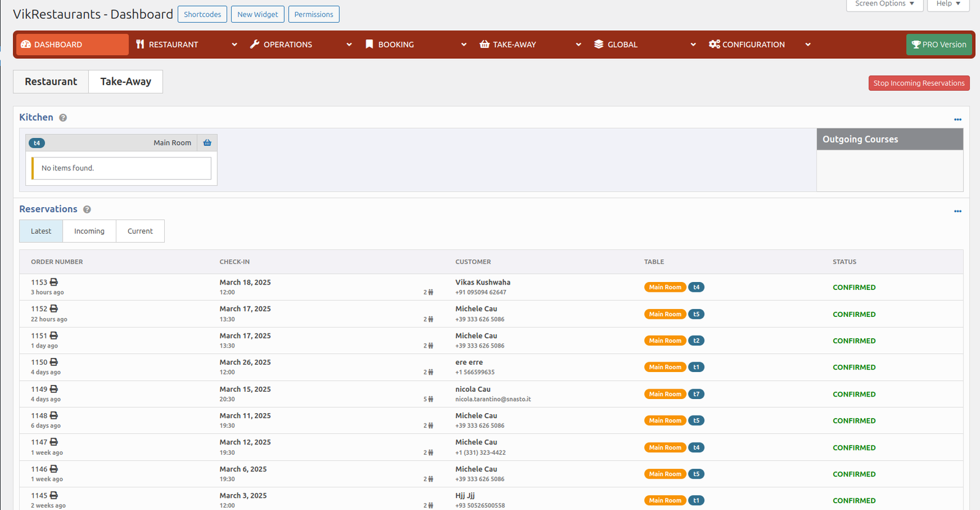Open the DASHBOARD menu item
The image size is (980, 510).
tap(72, 45)
